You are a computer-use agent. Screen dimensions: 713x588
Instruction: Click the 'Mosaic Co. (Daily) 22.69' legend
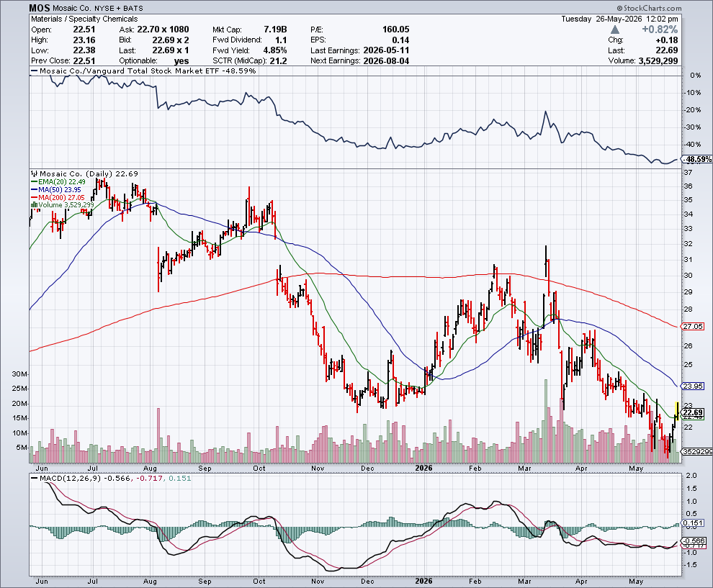tap(84, 173)
